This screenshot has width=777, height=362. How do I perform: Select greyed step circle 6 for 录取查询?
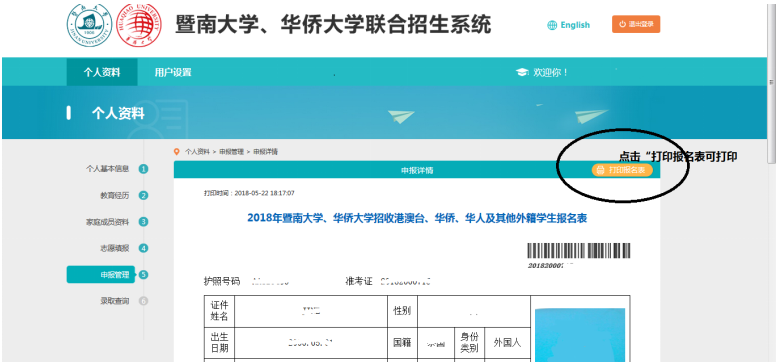tap(143, 301)
